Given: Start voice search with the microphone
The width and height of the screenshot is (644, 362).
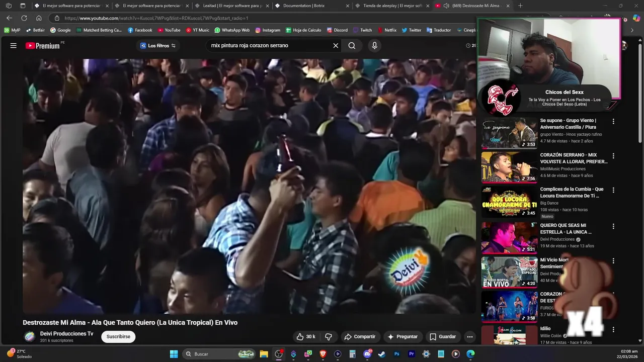Looking at the screenshot, I should point(374,46).
